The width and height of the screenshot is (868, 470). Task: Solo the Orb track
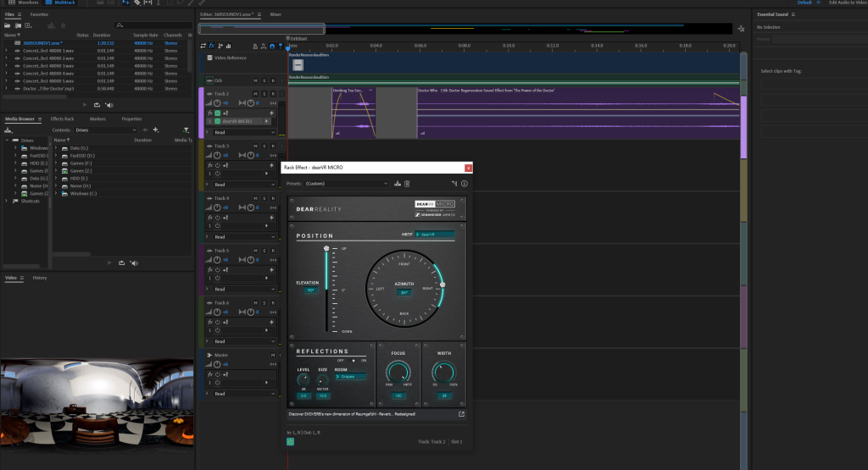coord(264,80)
